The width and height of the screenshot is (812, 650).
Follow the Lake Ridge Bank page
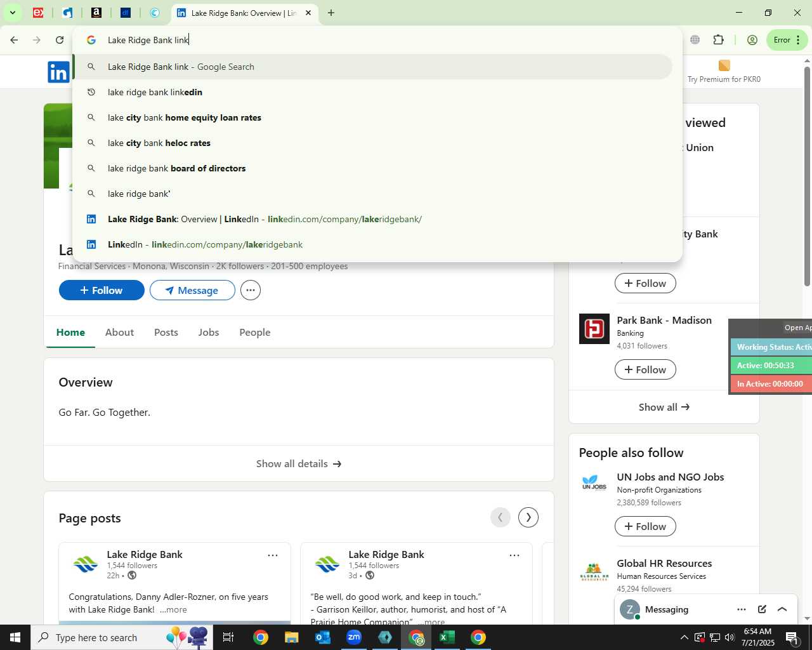pyautogui.click(x=101, y=290)
